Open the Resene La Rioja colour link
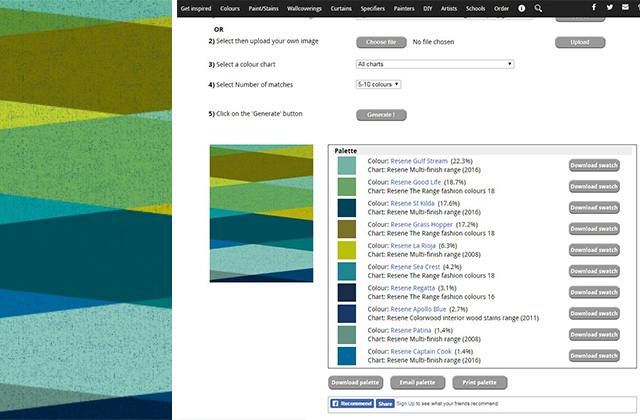This screenshot has height=420, width=640. [413, 246]
